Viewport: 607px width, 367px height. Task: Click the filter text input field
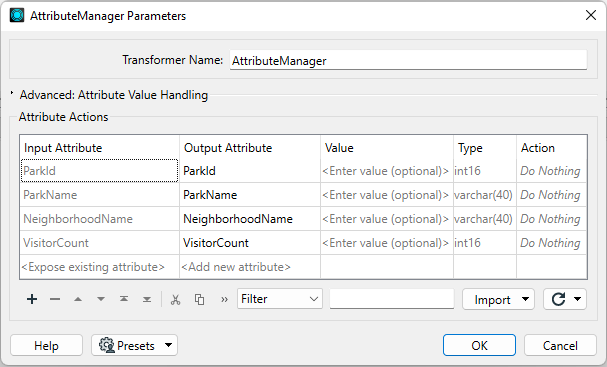(392, 299)
